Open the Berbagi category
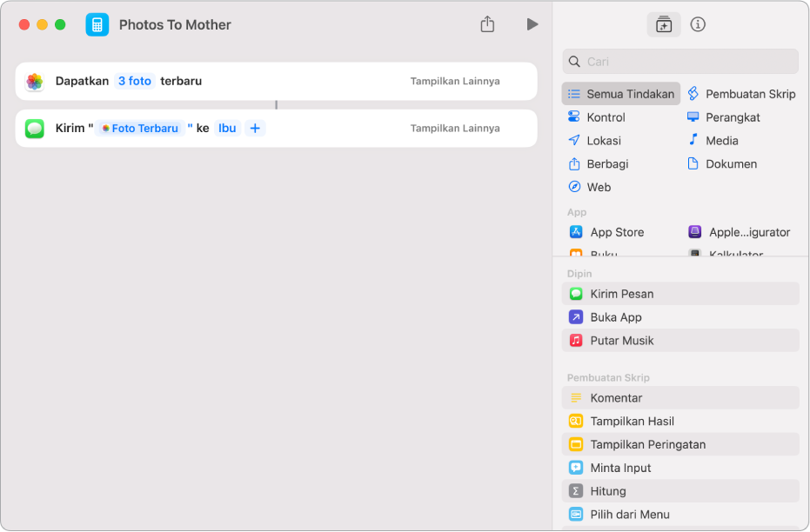 point(598,164)
